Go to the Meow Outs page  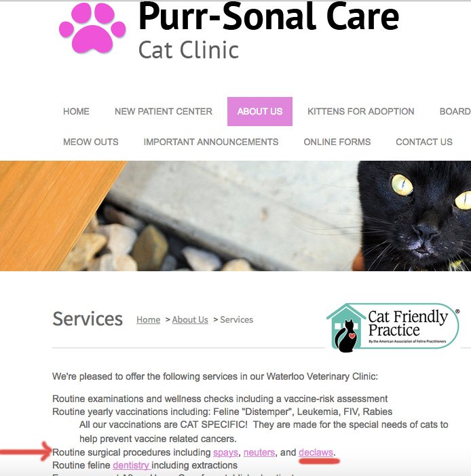[91, 142]
